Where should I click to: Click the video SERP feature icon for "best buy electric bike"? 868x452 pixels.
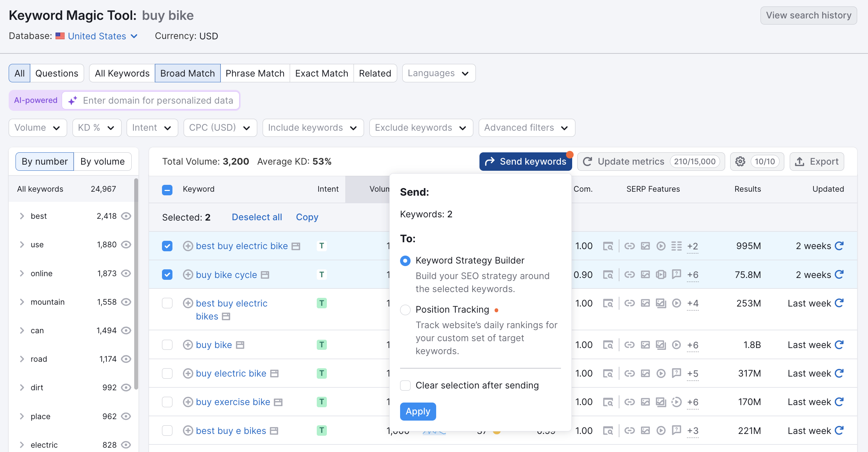coord(661,246)
